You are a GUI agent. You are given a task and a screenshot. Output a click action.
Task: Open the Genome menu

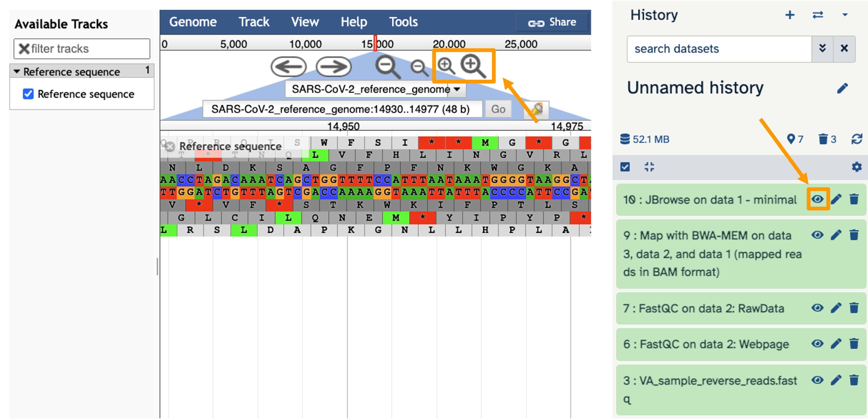(x=193, y=22)
